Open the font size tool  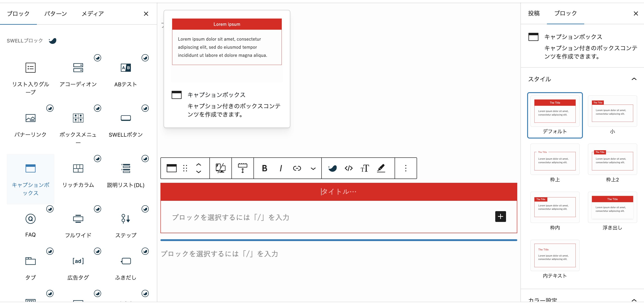(x=365, y=168)
